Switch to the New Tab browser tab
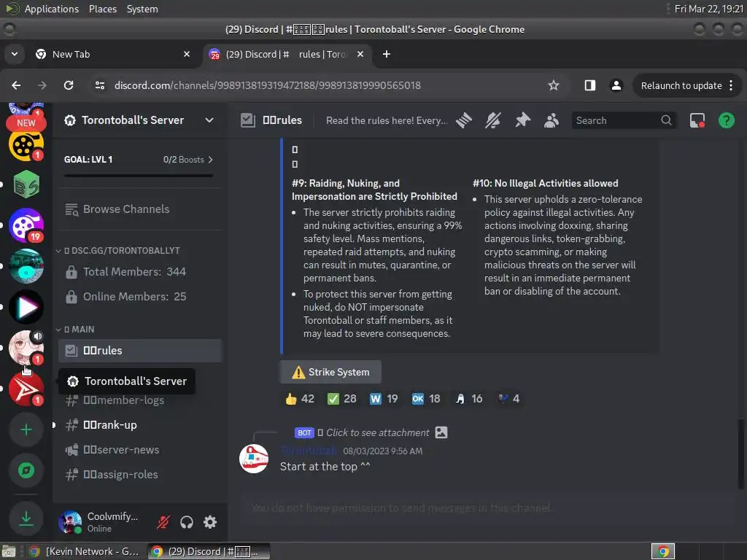 [x=112, y=54]
